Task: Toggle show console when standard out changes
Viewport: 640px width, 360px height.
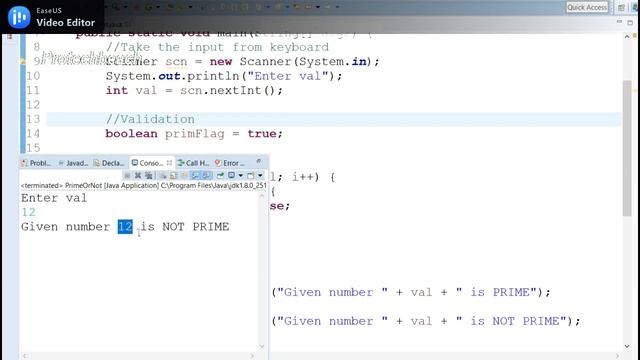Action: 196,176
